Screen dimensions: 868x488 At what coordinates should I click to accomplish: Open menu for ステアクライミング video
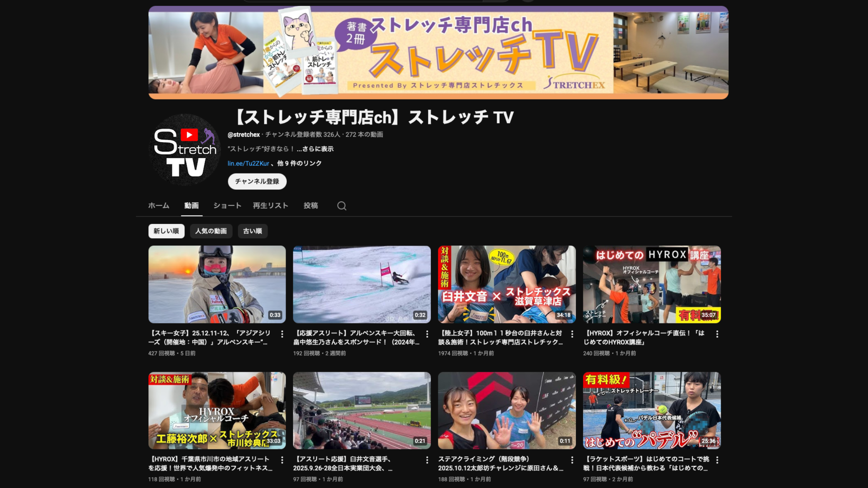[572, 460]
